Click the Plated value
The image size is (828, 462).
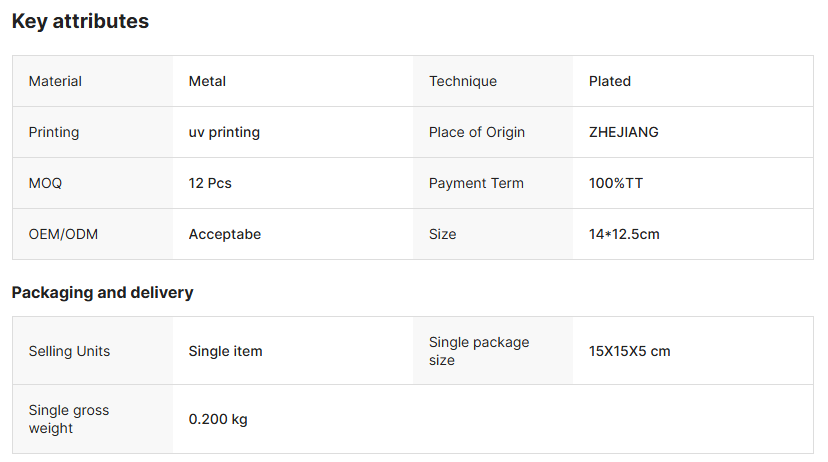point(609,81)
